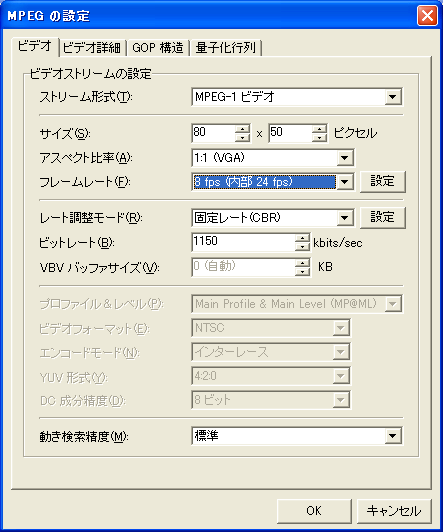
Task: Click 設定 button beside rate mode
Action: [383, 217]
